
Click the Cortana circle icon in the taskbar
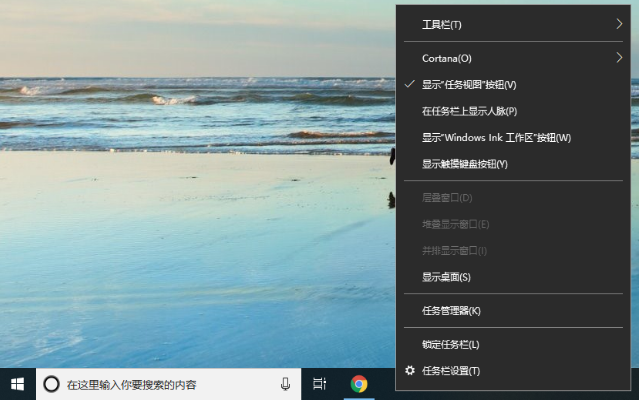[51, 384]
